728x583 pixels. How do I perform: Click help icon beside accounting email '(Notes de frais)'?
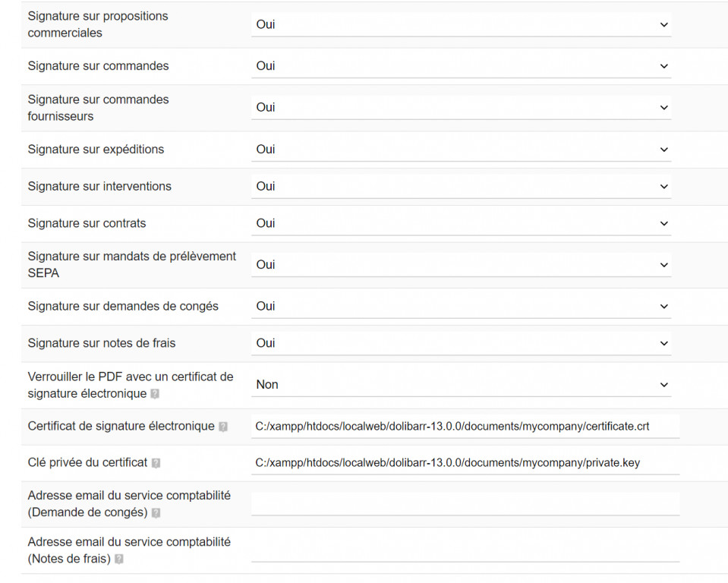coord(119,559)
